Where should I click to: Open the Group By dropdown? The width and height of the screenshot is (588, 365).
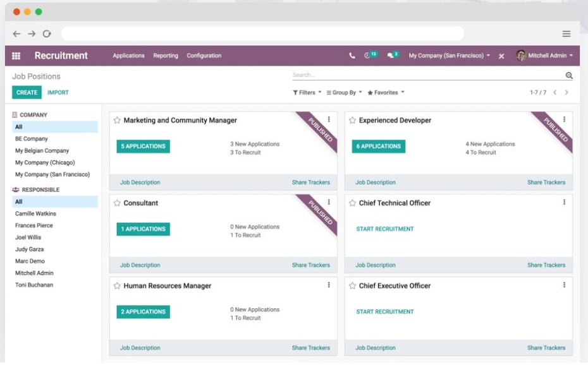click(x=344, y=93)
